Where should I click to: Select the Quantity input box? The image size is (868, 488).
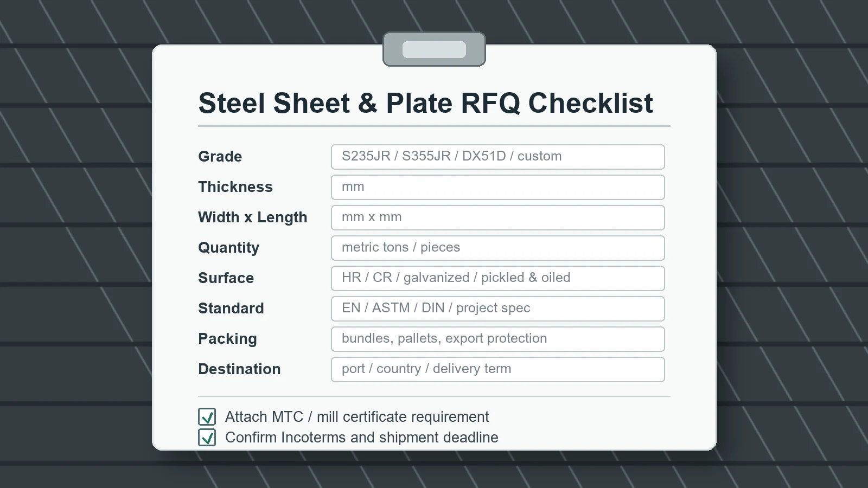[498, 248]
